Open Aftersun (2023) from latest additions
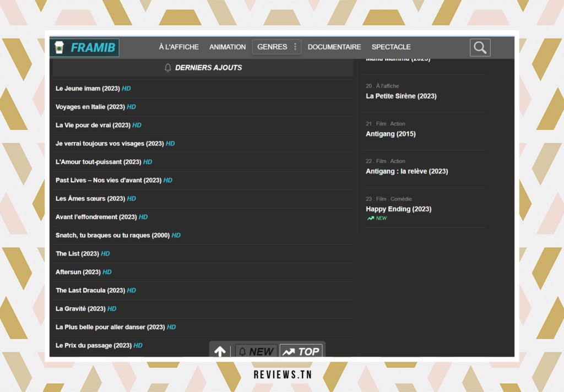 point(78,272)
